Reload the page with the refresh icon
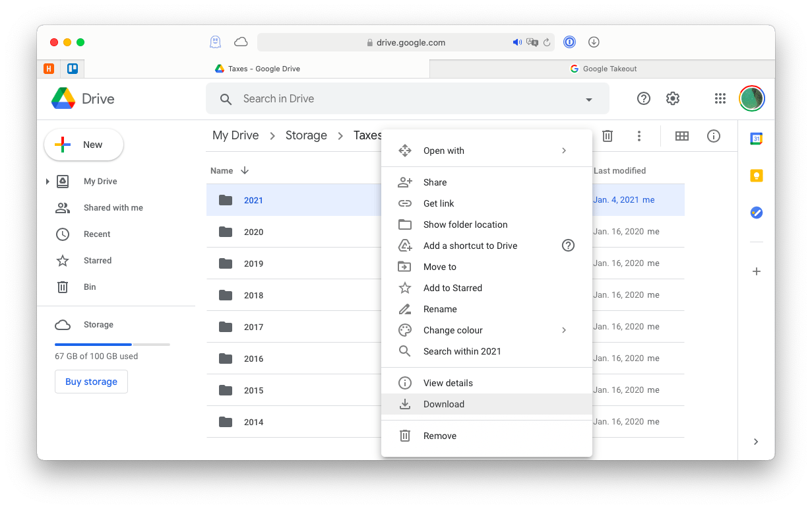 547,42
